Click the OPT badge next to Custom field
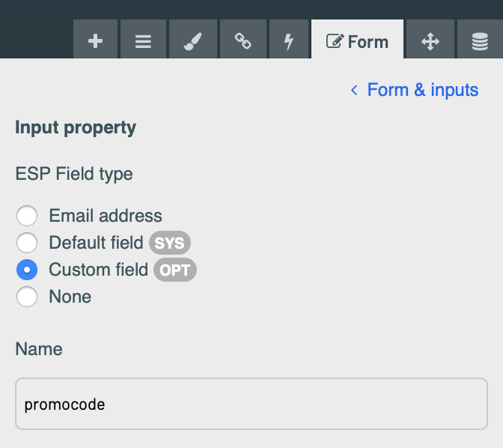503x448 pixels. (175, 270)
